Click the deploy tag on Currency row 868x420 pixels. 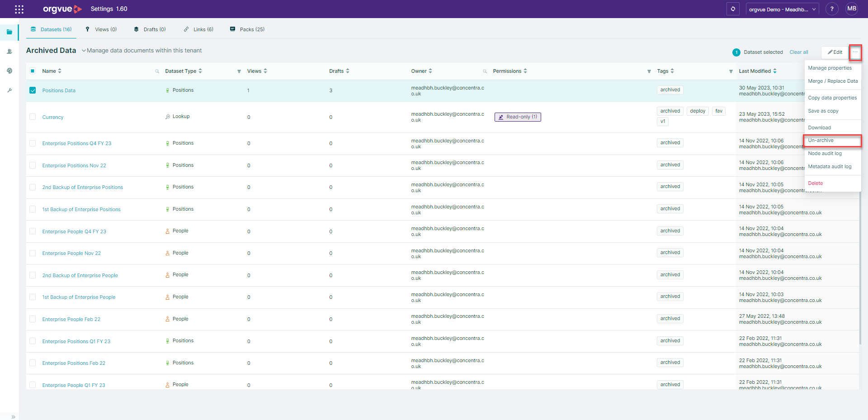tap(698, 111)
